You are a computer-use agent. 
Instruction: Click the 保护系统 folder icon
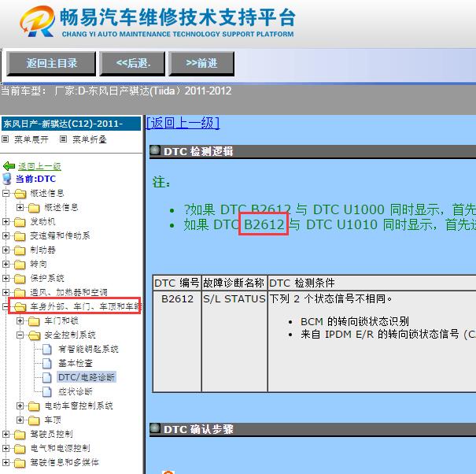coord(20,279)
